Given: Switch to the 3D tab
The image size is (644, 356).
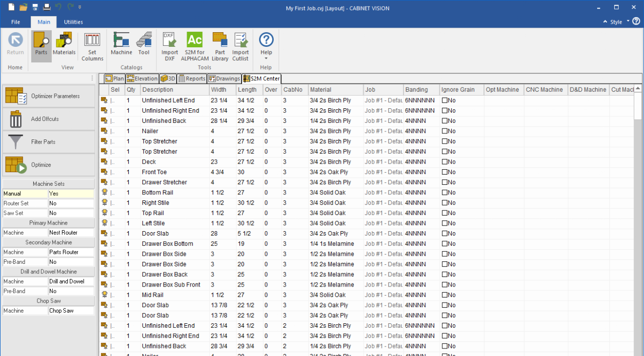Looking at the screenshot, I should click(168, 79).
